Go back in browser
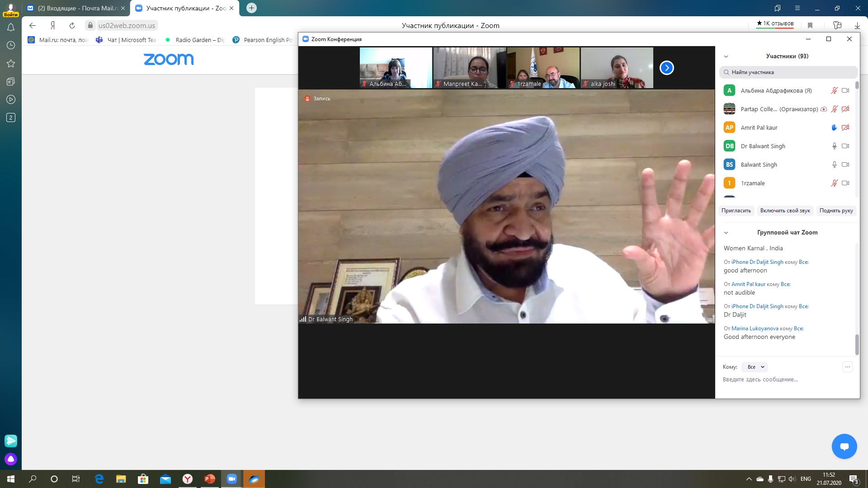The width and height of the screenshot is (868, 488). pyautogui.click(x=33, y=25)
